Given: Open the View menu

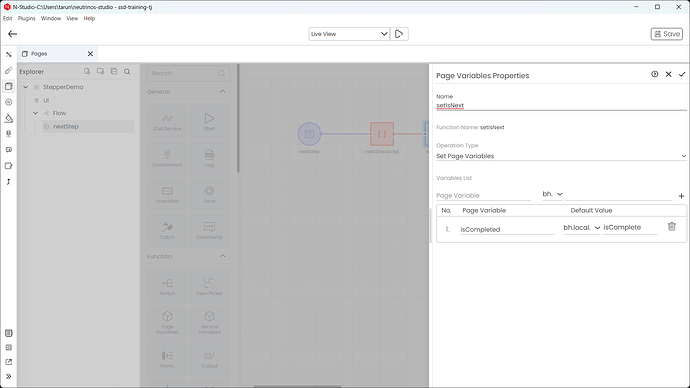Looking at the screenshot, I should coord(72,18).
